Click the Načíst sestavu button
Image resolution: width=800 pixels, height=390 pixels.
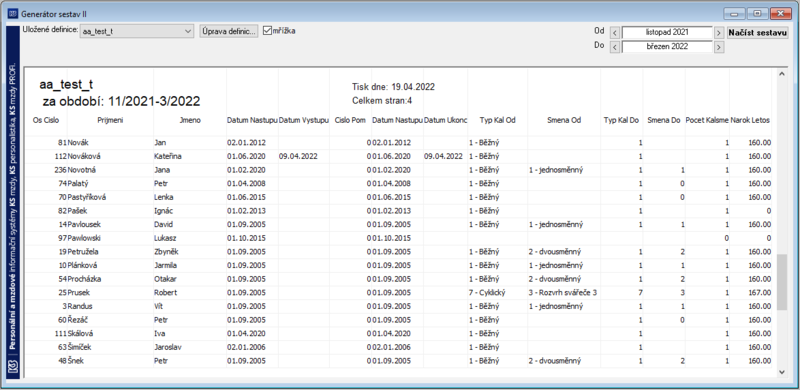tap(758, 33)
